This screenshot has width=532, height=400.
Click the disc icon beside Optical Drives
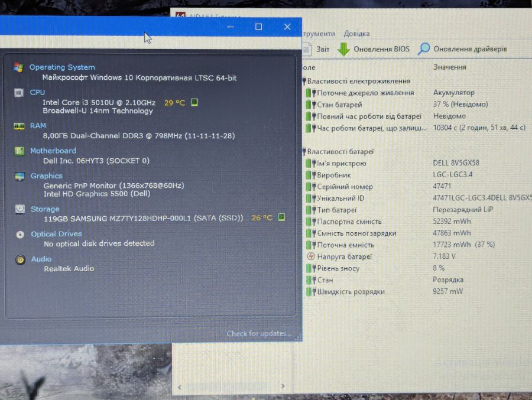coord(20,235)
